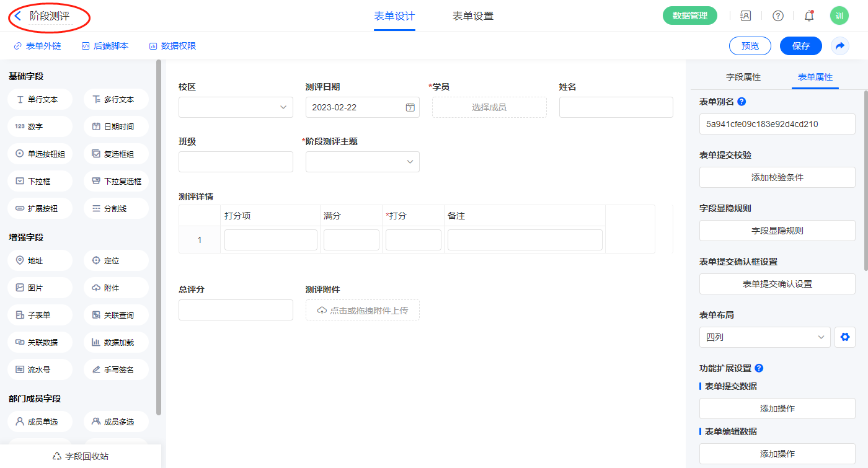Viewport: 868px width, 468px height.
Task: Open the notification bell icon
Action: click(809, 16)
